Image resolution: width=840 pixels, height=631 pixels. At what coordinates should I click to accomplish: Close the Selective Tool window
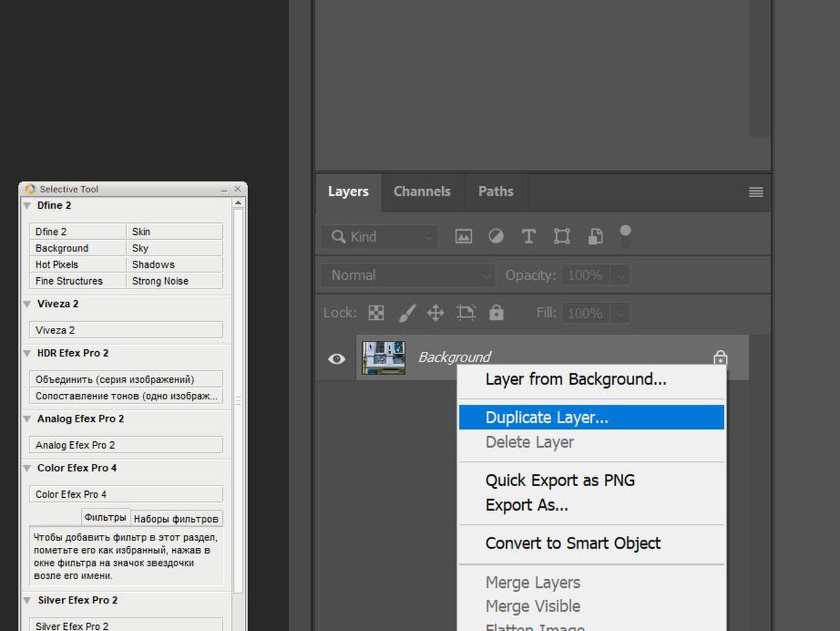click(238, 189)
